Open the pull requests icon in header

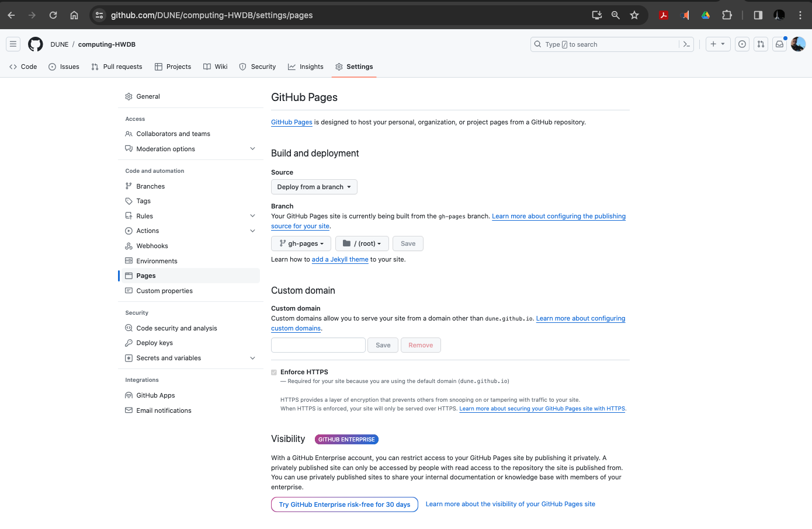[x=761, y=44]
